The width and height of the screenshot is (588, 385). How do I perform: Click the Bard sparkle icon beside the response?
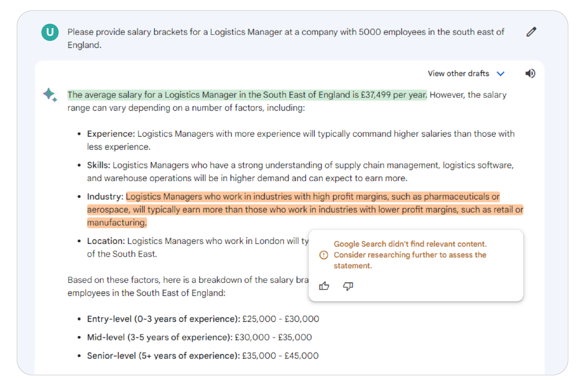tap(50, 94)
